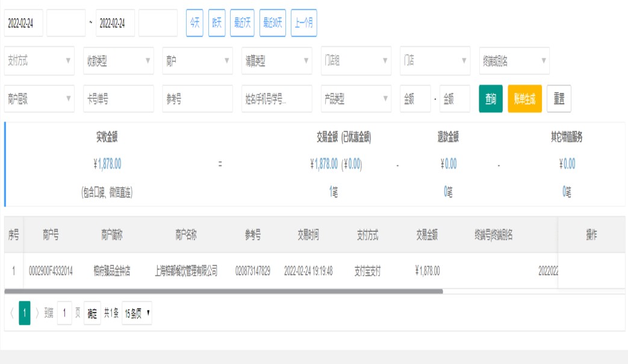Expand the 清算类型 dropdown
The height and width of the screenshot is (364, 628).
[276, 61]
